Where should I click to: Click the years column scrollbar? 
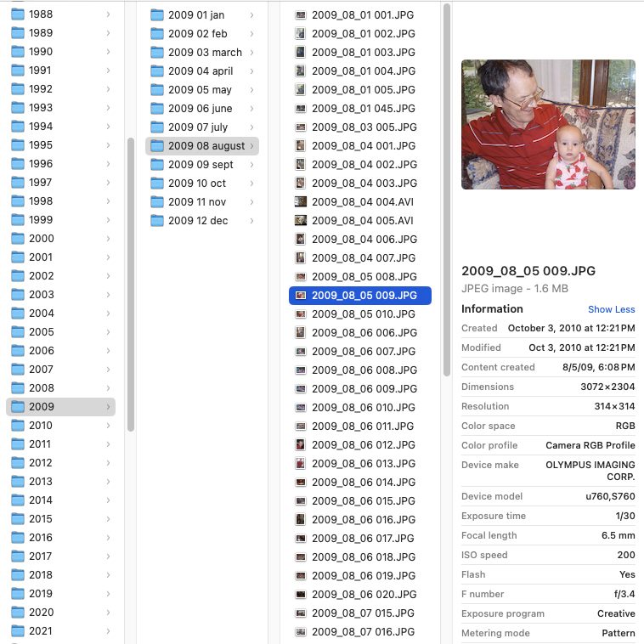(131, 285)
